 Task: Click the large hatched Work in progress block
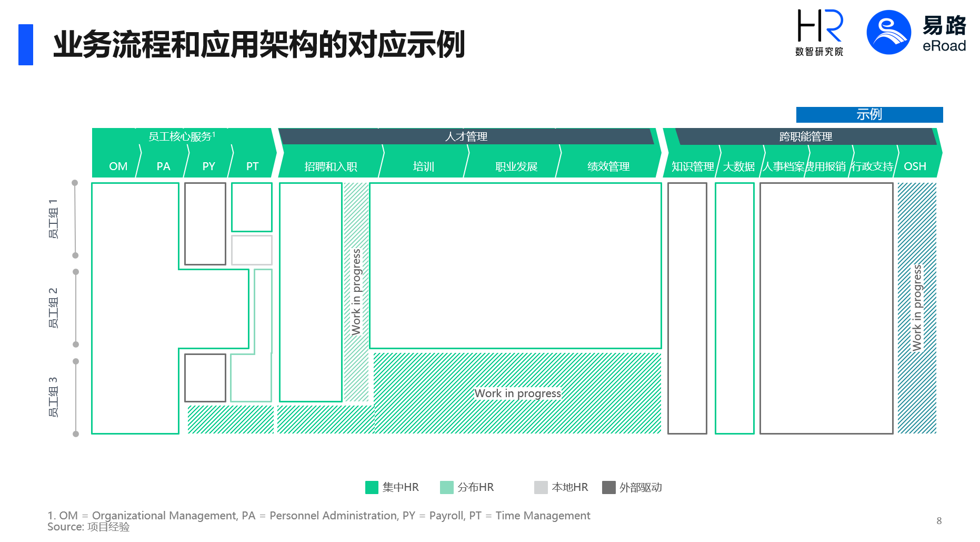tap(517, 393)
